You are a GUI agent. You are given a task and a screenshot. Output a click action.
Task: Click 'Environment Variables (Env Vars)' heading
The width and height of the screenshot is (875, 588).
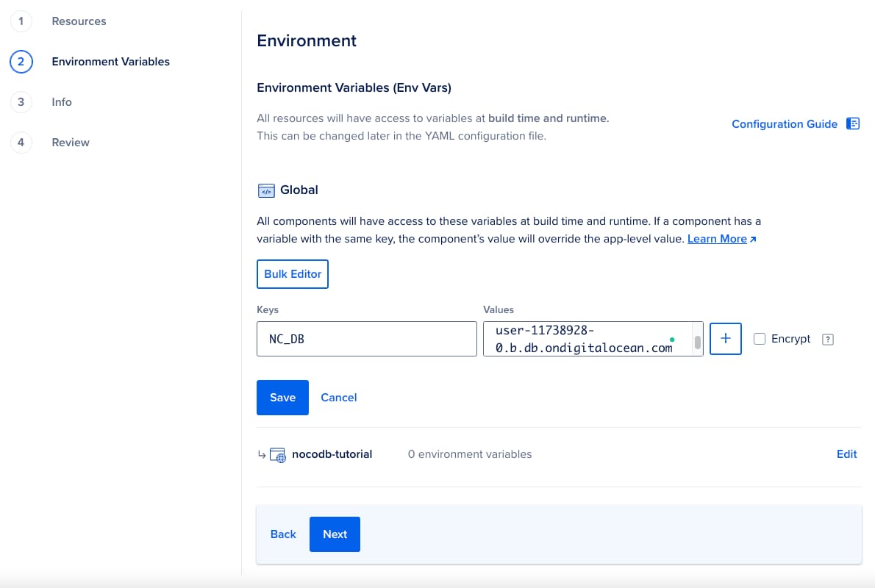(x=354, y=87)
